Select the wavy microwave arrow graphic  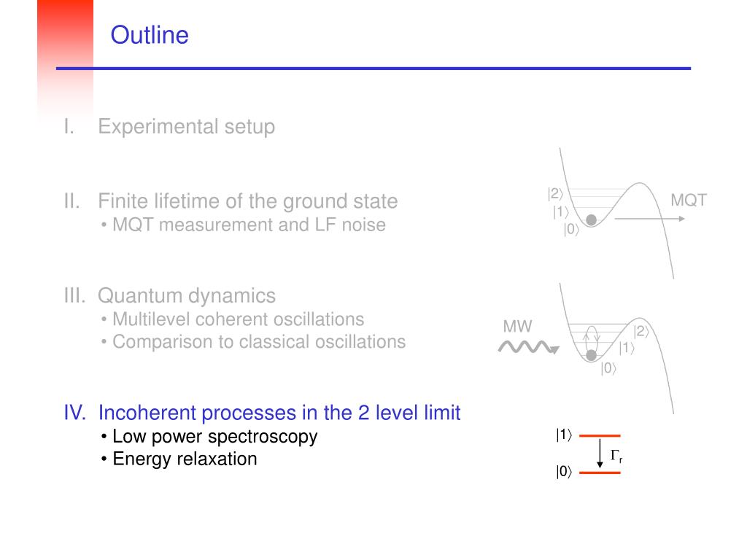(x=529, y=347)
